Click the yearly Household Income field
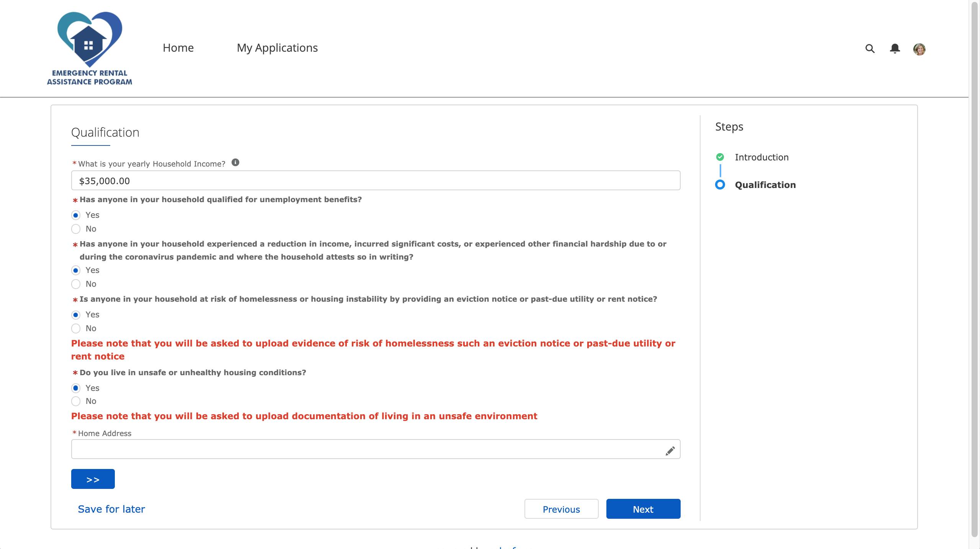Screen dimensions: 980x549 point(376,180)
